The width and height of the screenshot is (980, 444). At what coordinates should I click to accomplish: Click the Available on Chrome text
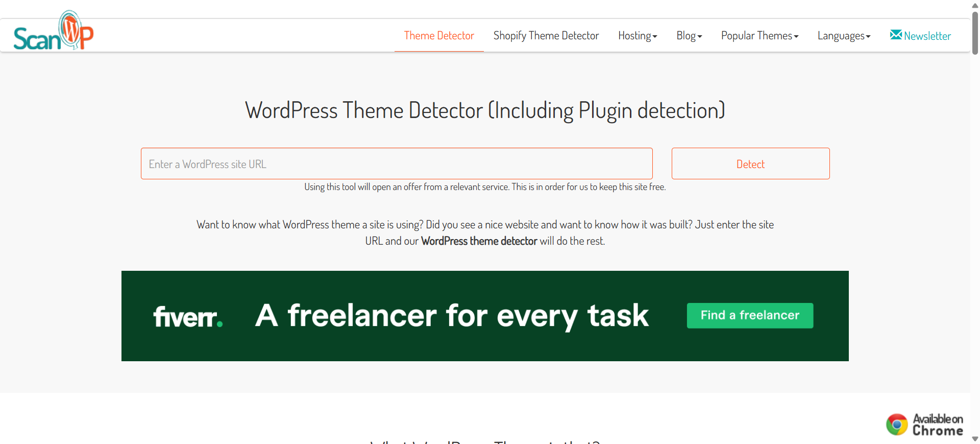point(938,425)
